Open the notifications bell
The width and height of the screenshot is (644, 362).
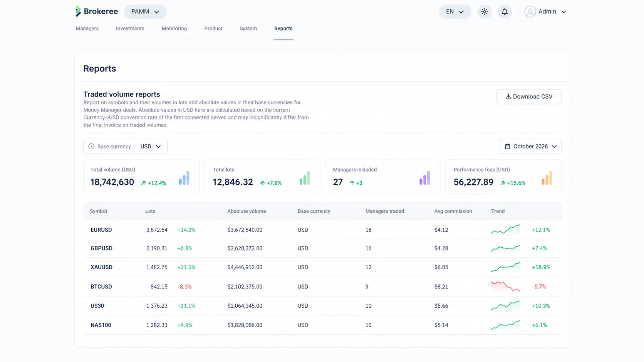click(x=505, y=12)
